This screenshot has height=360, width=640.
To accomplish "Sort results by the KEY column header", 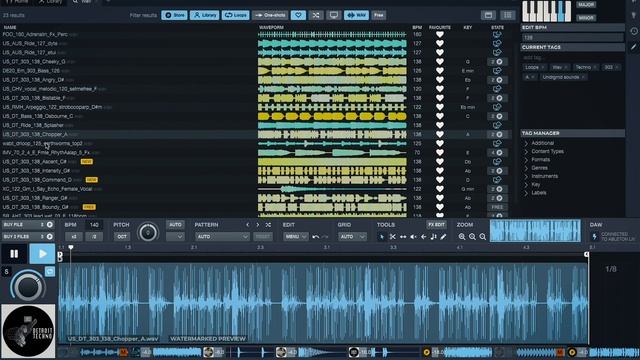I will coord(467,27).
